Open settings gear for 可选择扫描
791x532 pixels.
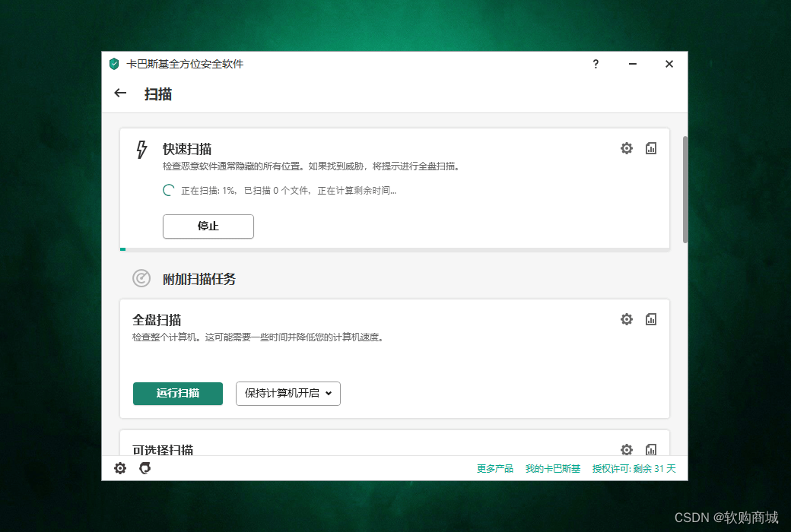pyautogui.click(x=626, y=450)
